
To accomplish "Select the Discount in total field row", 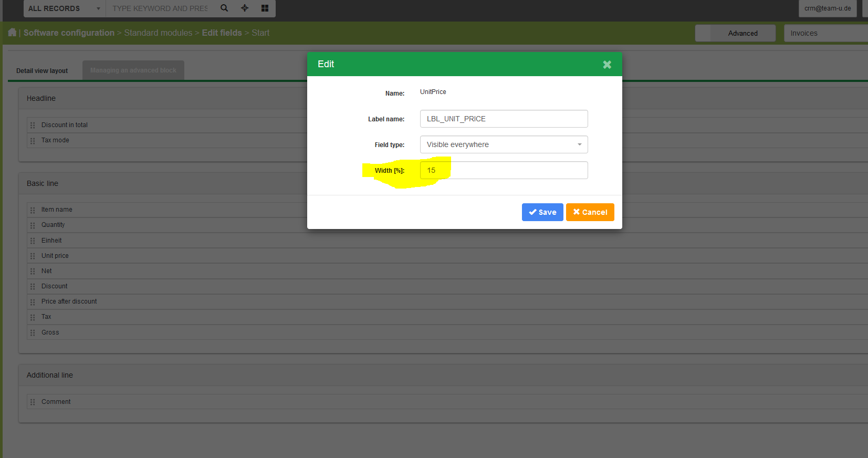I will pos(447,125).
